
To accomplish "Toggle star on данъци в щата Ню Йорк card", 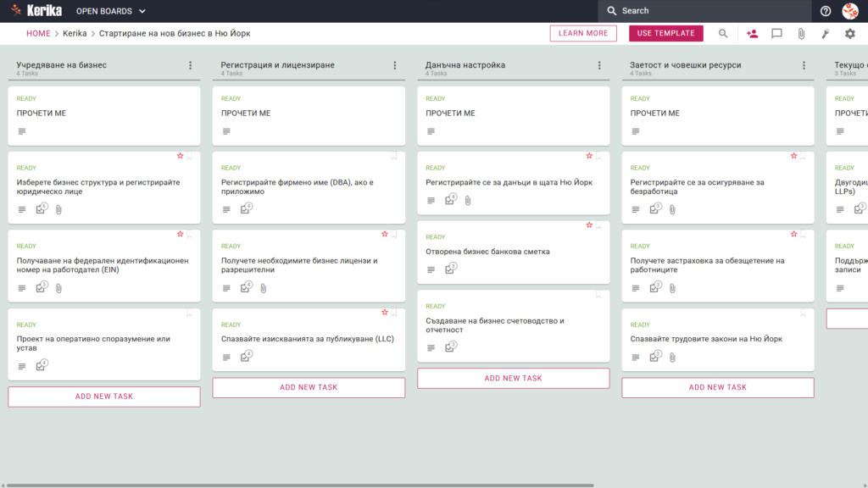I will click(x=589, y=156).
